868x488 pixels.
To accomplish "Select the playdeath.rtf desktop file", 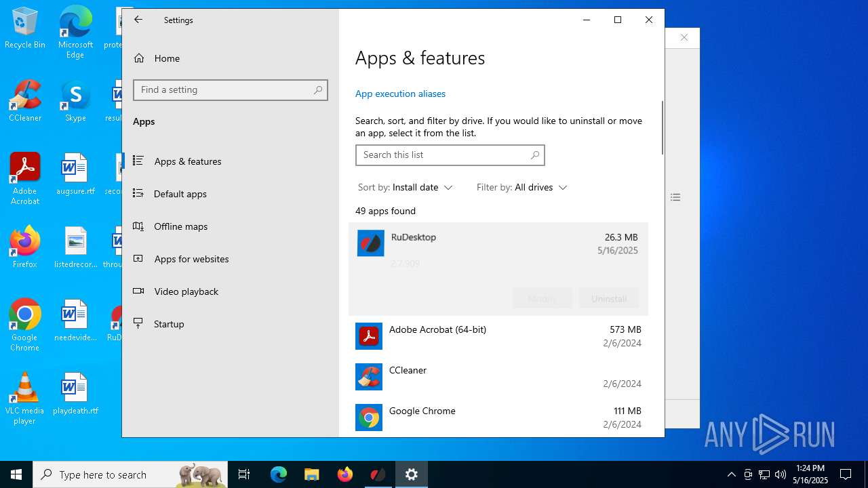I will [x=75, y=394].
